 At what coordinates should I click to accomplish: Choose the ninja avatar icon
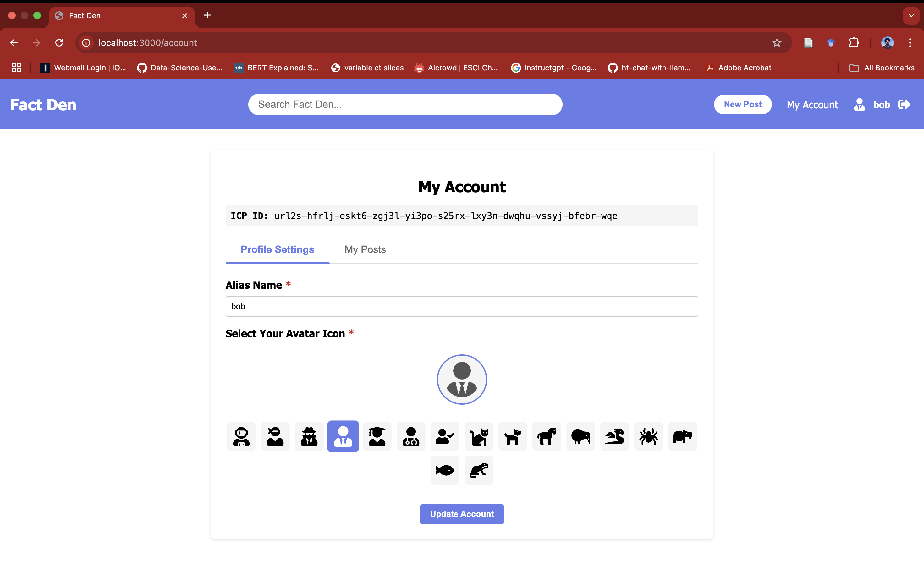275,436
